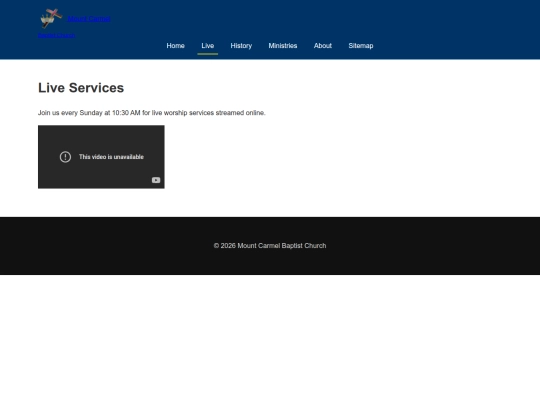Navigate to Ministries
540x405 pixels.
(x=283, y=46)
